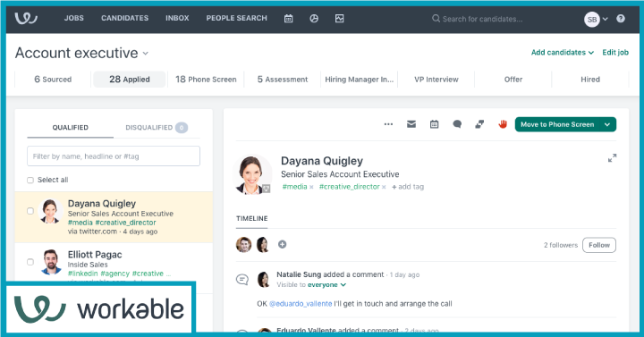Open the Hiring Manager Interview stage
The width and height of the screenshot is (644, 337).
coord(359,80)
